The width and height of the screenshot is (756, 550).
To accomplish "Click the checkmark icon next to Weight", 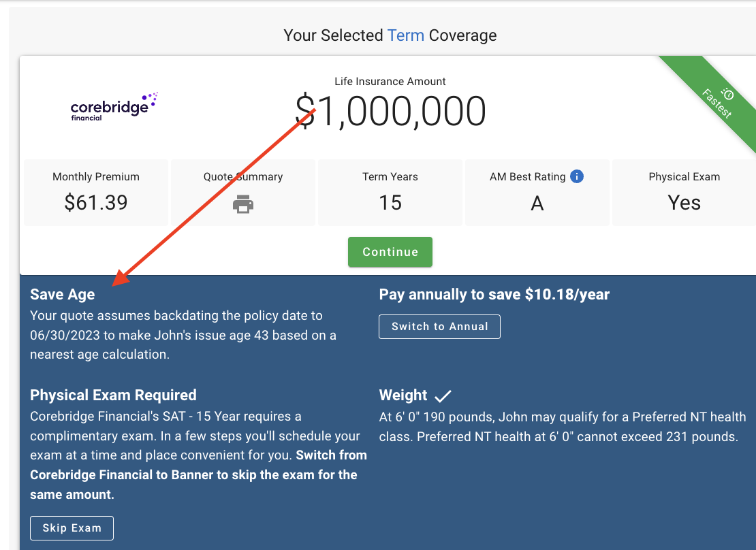I will click(x=443, y=395).
